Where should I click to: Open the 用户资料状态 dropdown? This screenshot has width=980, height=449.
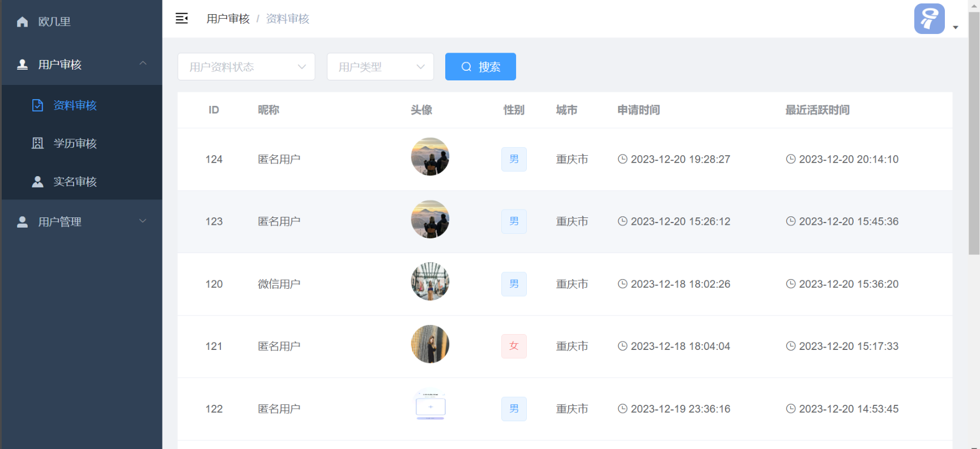tap(246, 67)
